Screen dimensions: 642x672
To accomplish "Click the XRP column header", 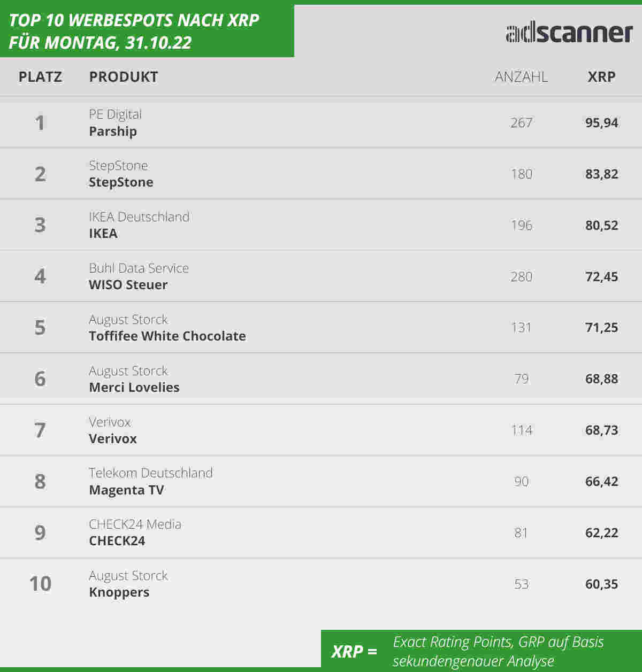I will (x=601, y=77).
